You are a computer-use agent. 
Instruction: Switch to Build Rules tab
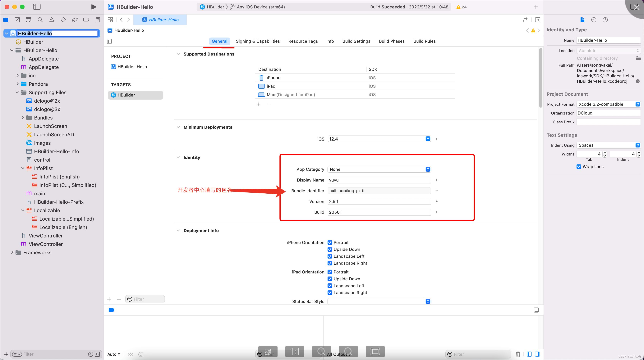425,41
